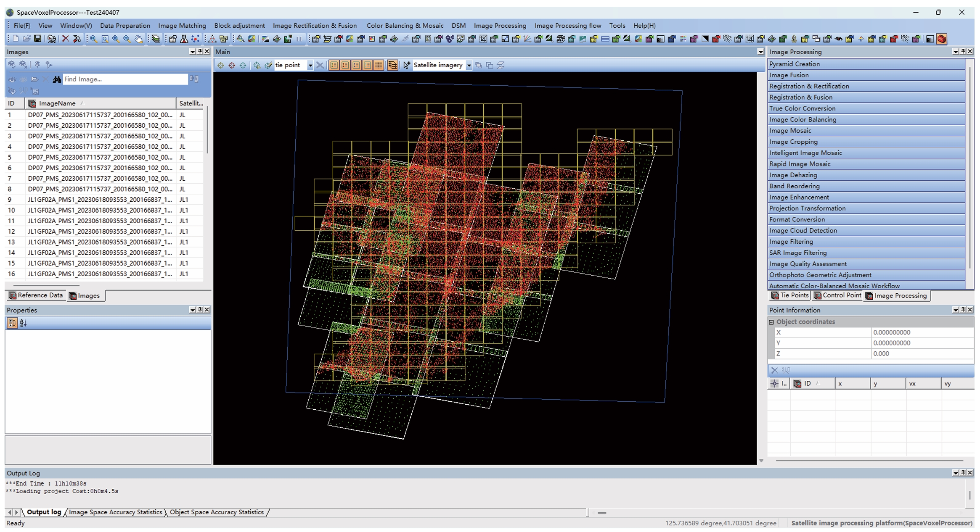Open the Image Processing panel dropdown arrow
The width and height of the screenshot is (980, 532).
click(x=956, y=51)
